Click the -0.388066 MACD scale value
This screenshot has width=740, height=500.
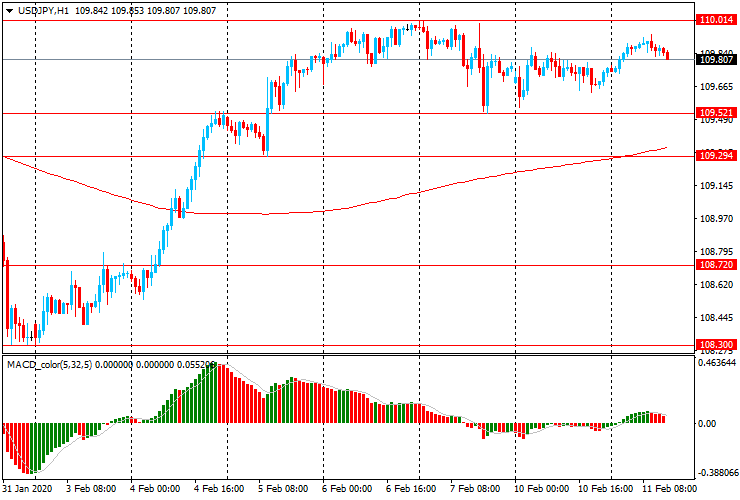tap(718, 473)
